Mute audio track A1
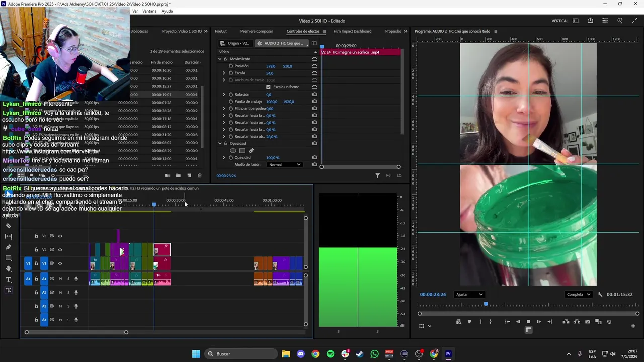This screenshot has width=644, height=362. click(60, 279)
